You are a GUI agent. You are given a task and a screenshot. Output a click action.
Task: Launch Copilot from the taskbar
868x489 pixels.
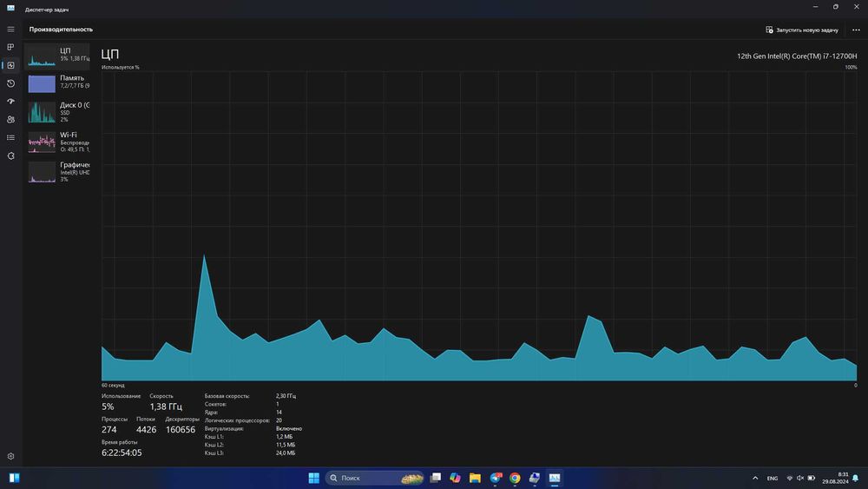455,478
